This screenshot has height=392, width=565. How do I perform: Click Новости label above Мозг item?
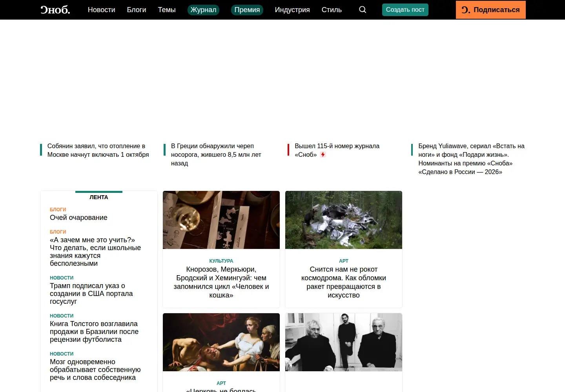[x=62, y=354]
